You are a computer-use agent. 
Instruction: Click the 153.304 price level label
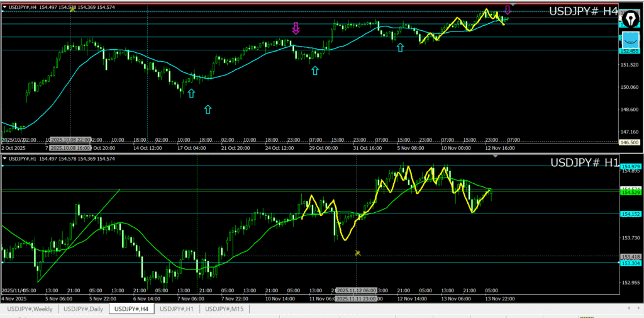(630, 263)
